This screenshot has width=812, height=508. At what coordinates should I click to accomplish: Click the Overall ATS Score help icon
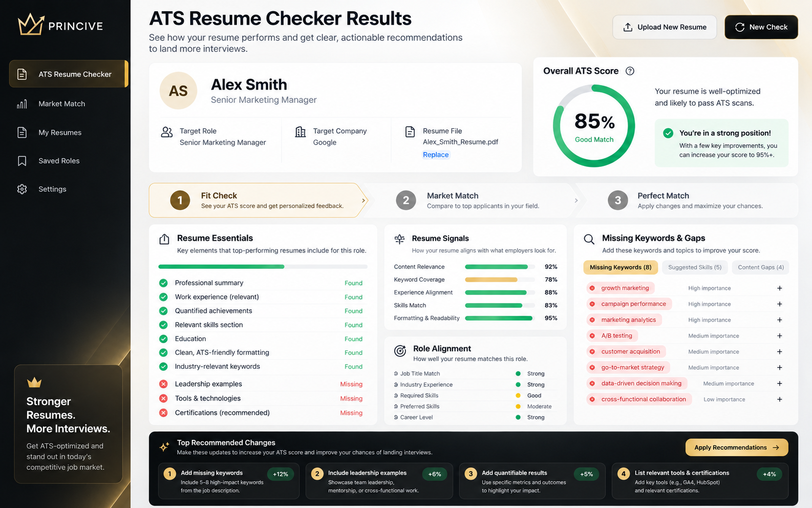pyautogui.click(x=630, y=71)
